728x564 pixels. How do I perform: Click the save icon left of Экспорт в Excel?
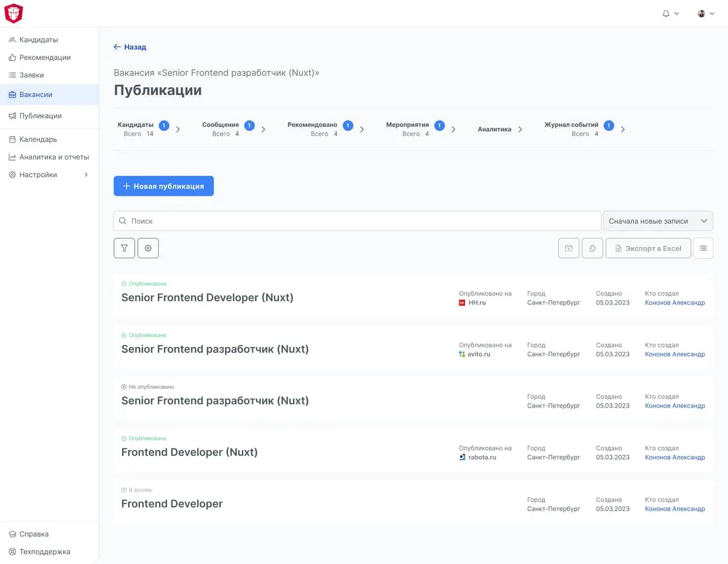tap(568, 248)
